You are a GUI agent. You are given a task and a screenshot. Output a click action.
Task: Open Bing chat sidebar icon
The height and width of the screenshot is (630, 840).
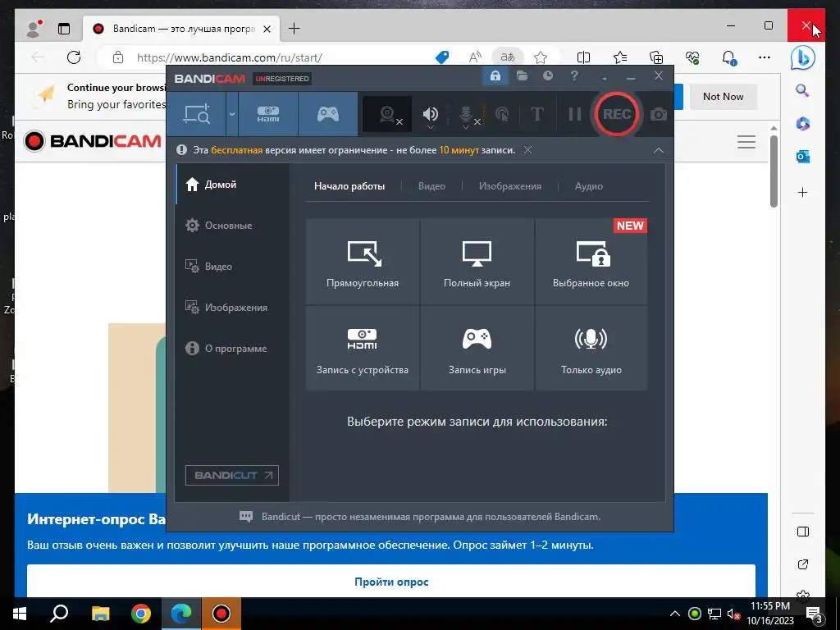802,58
